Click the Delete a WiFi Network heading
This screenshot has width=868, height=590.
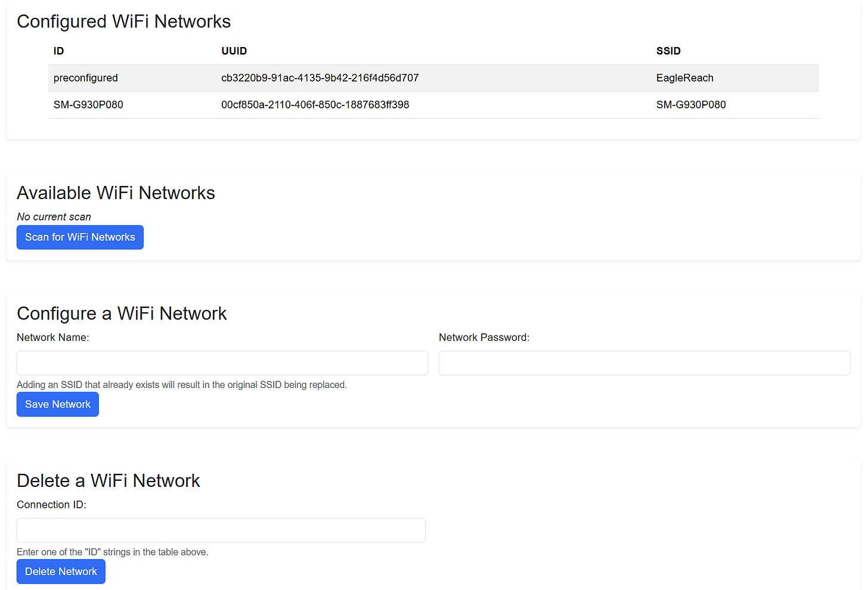108,480
